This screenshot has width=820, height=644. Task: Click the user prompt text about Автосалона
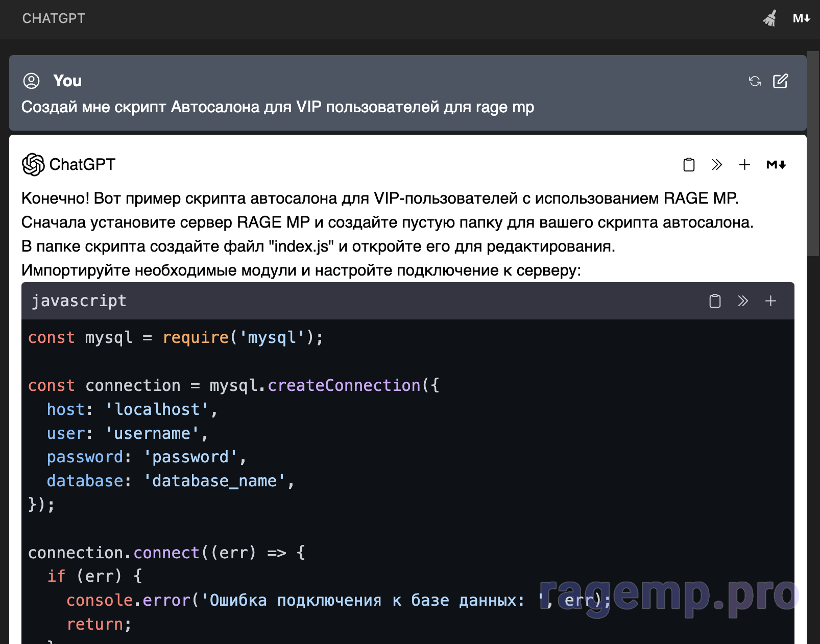coord(277,107)
